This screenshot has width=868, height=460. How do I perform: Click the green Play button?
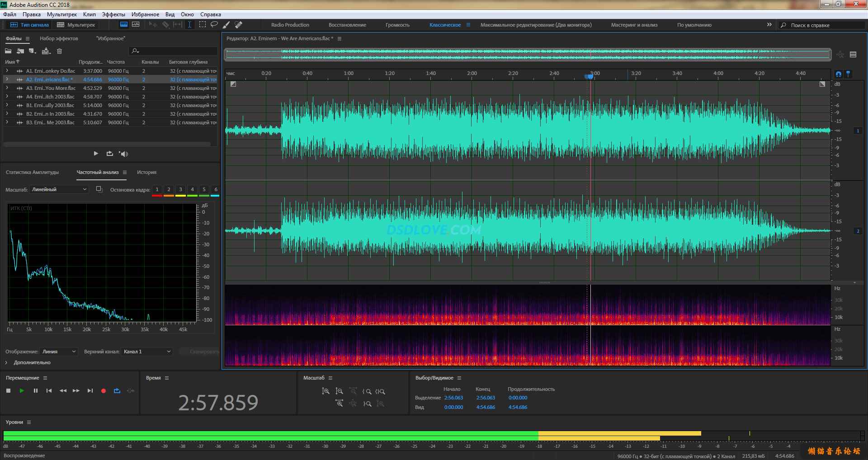pyautogui.click(x=22, y=391)
